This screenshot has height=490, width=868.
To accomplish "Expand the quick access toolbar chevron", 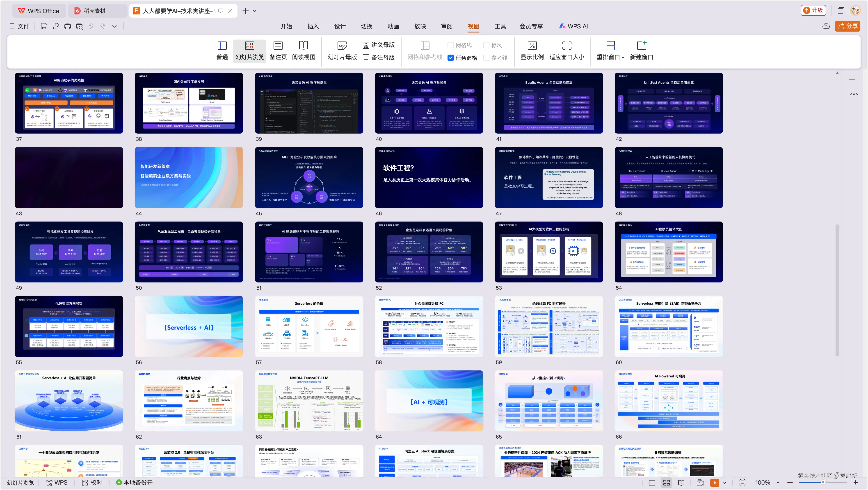I will click(x=114, y=26).
